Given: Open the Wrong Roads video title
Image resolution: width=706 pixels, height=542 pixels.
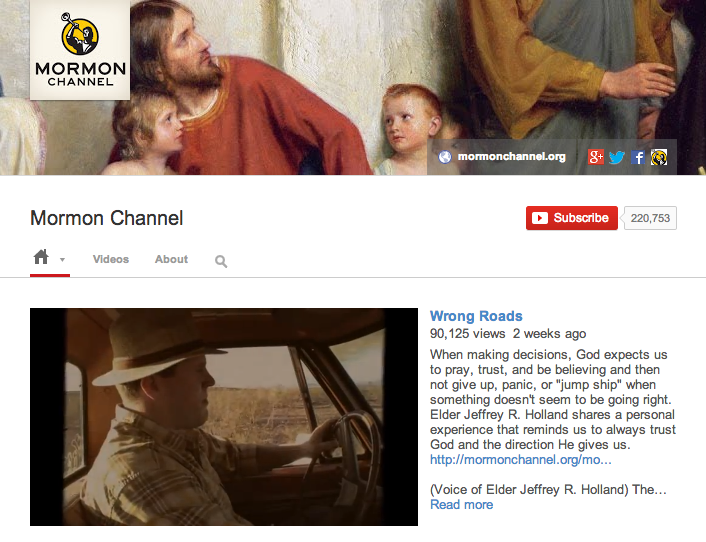Looking at the screenshot, I should coord(476,316).
